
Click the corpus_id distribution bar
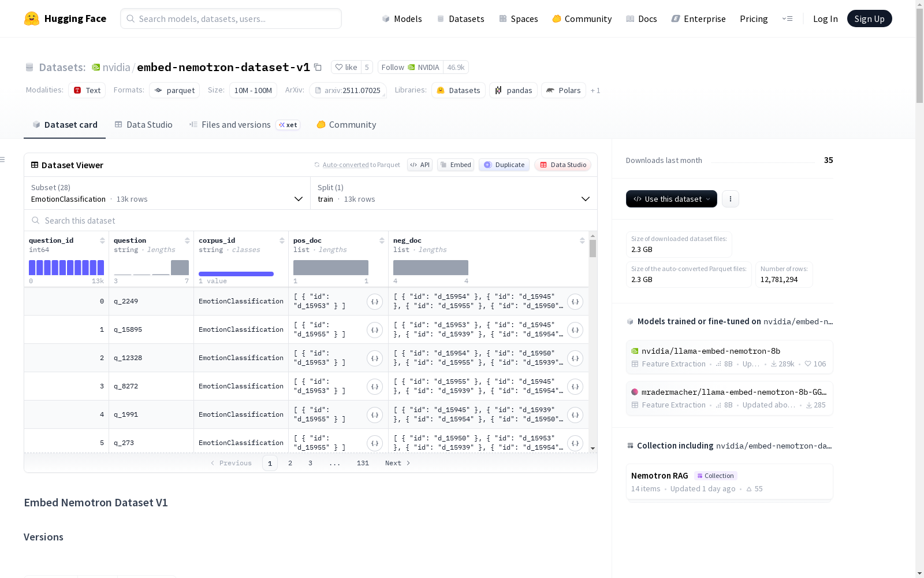pyautogui.click(x=236, y=274)
